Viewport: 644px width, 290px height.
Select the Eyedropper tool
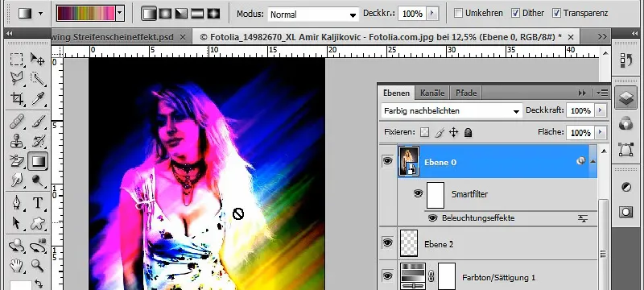38,98
